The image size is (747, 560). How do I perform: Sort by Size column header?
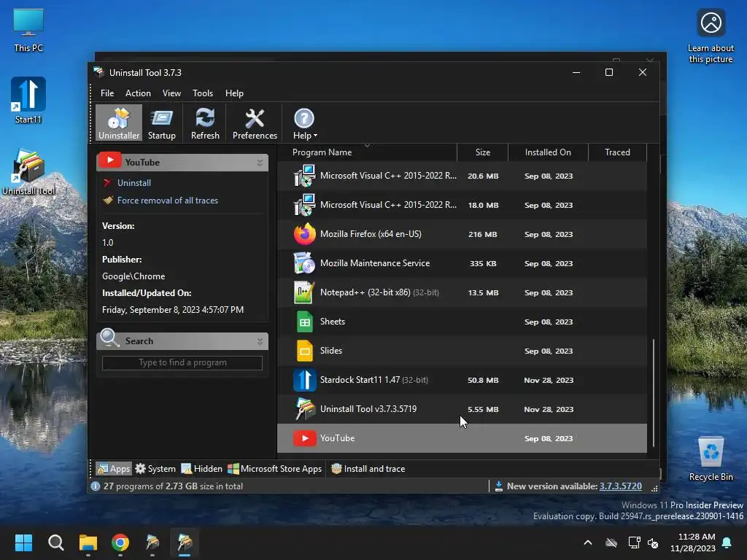pos(482,152)
